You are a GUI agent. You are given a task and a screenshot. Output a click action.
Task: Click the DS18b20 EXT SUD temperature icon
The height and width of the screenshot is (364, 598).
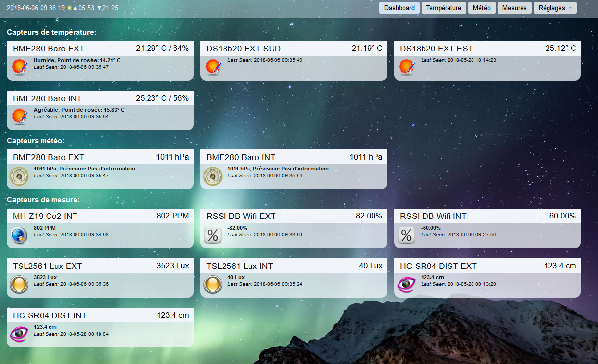click(x=213, y=67)
